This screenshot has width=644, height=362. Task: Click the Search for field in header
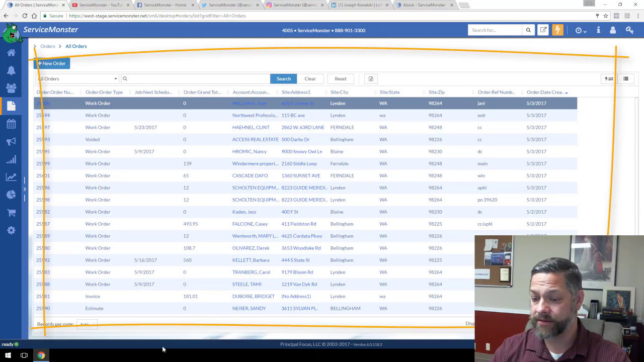point(495,30)
